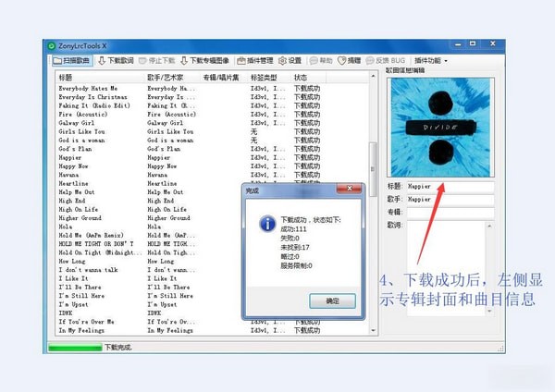This screenshot has width=555, height=392.
Task: Click the 反馈 BUG feedback button
Action: [x=385, y=61]
